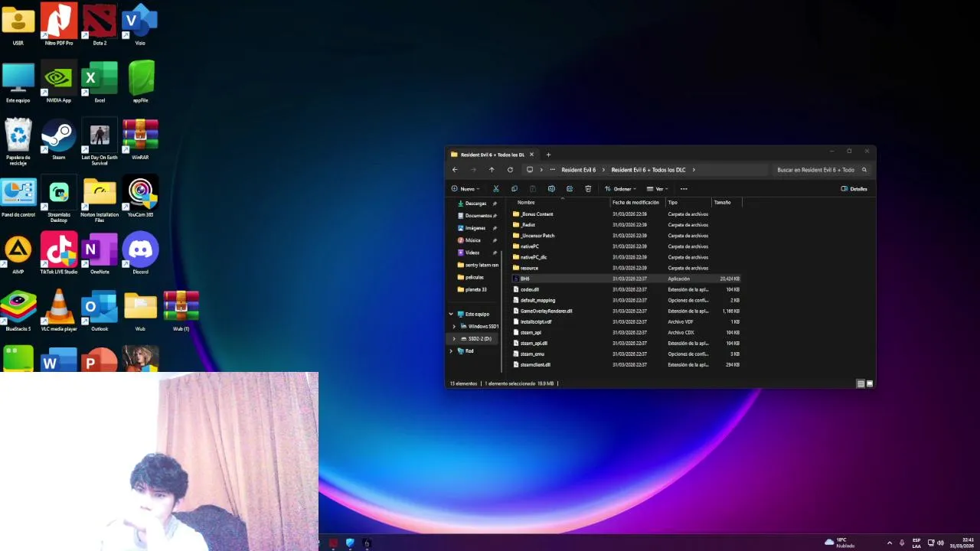The height and width of the screenshot is (551, 980).
Task: Expand the SSD2-2 (D:) drive node
Action: [x=454, y=338]
